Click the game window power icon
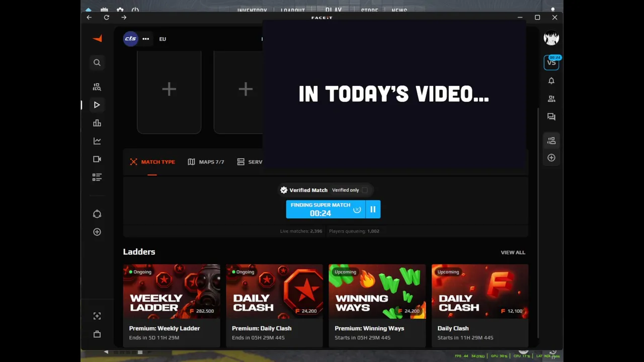Screen dimensions: 644x362 [135, 10]
